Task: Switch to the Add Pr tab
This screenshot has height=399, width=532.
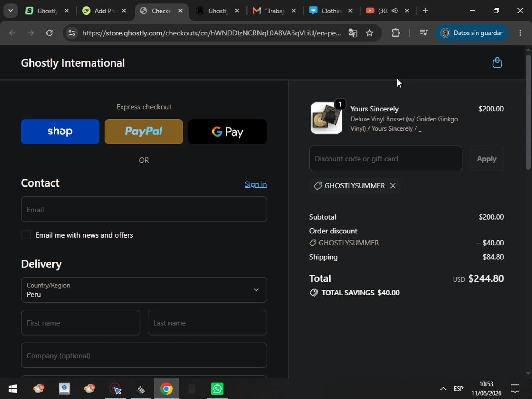Action: point(105,11)
